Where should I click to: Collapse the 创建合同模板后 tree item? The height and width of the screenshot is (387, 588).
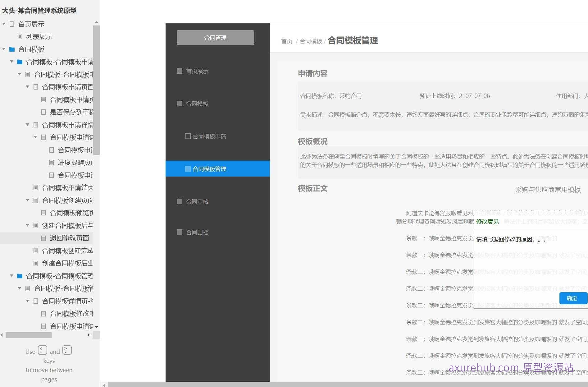pos(27,225)
